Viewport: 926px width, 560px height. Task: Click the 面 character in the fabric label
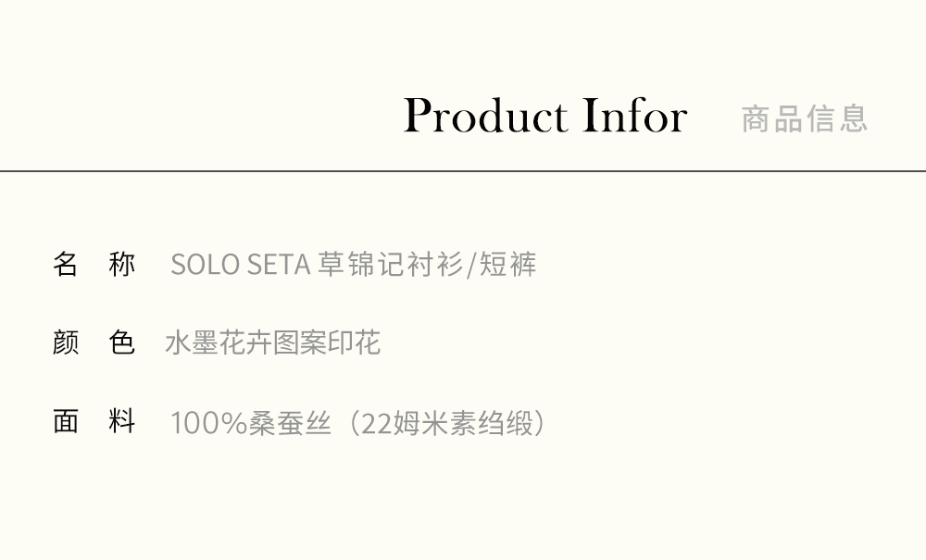pos(65,422)
